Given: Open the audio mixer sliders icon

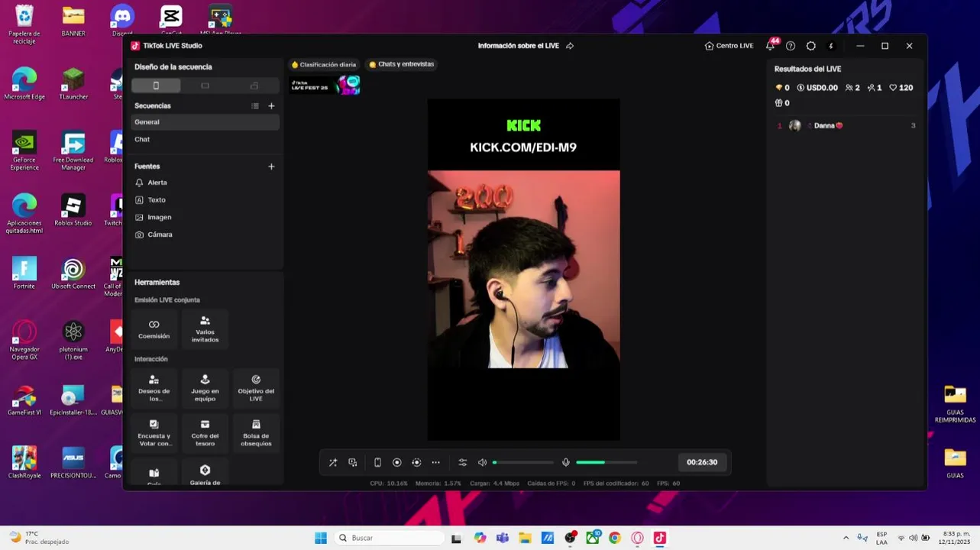Looking at the screenshot, I should click(x=462, y=462).
